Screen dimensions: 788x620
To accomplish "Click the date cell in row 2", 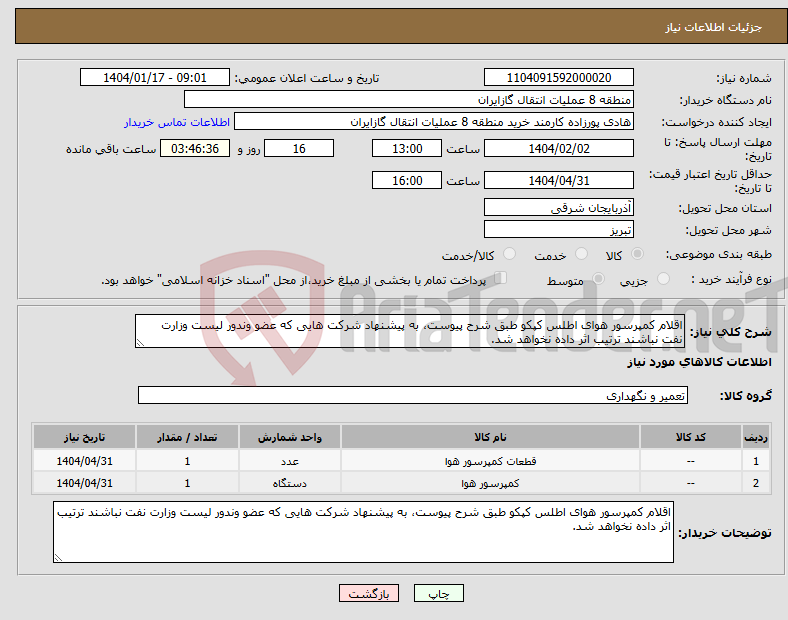I will click(84, 483).
